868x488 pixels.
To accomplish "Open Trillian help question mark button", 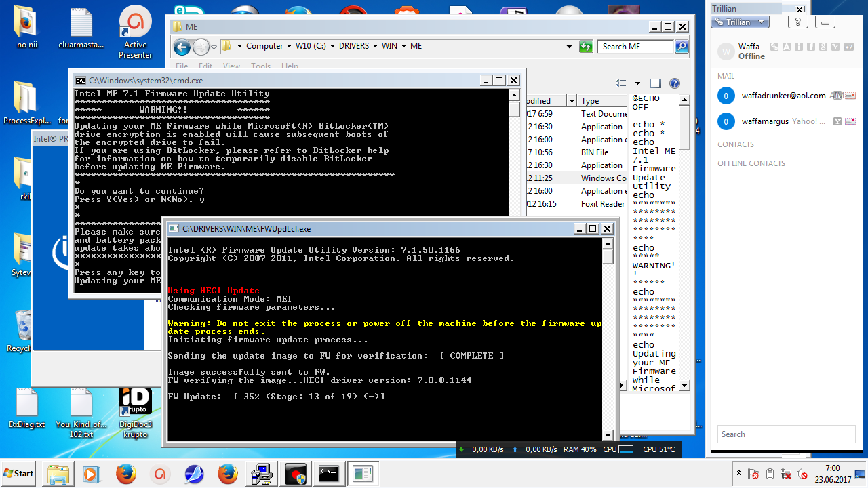I will [x=797, y=22].
